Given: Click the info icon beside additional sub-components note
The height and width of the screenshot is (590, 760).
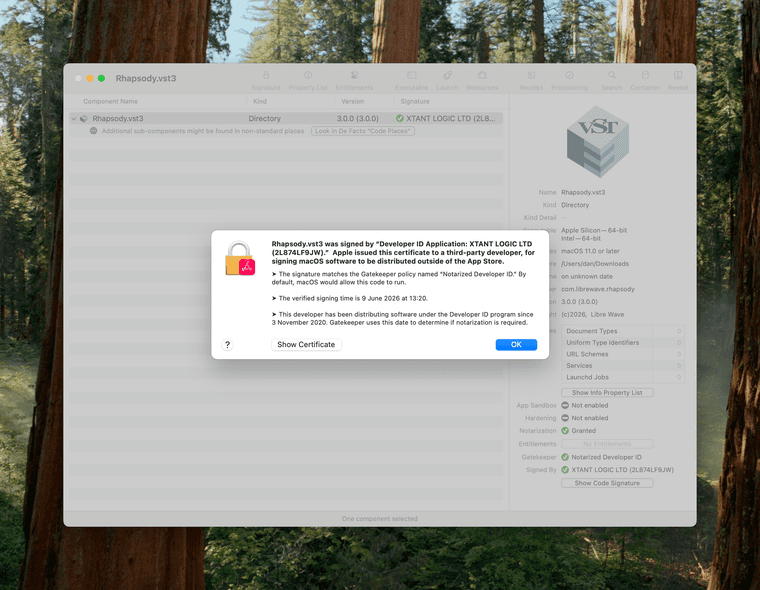Looking at the screenshot, I should point(94,131).
